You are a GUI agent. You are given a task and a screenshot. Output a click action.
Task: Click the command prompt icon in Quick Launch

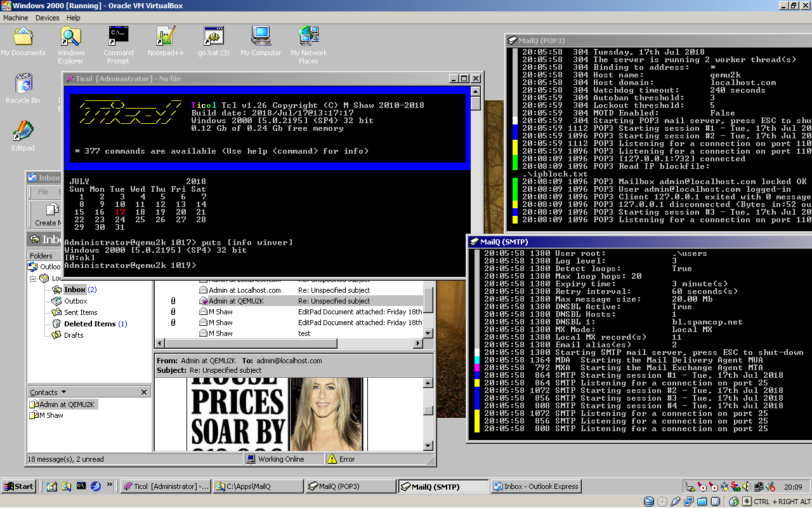81,486
